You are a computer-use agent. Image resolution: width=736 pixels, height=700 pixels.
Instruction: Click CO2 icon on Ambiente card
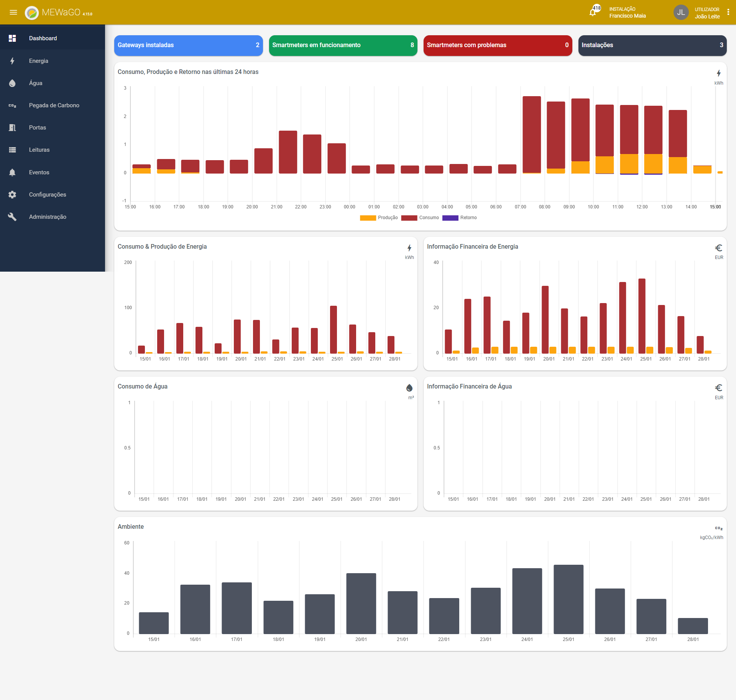[719, 528]
